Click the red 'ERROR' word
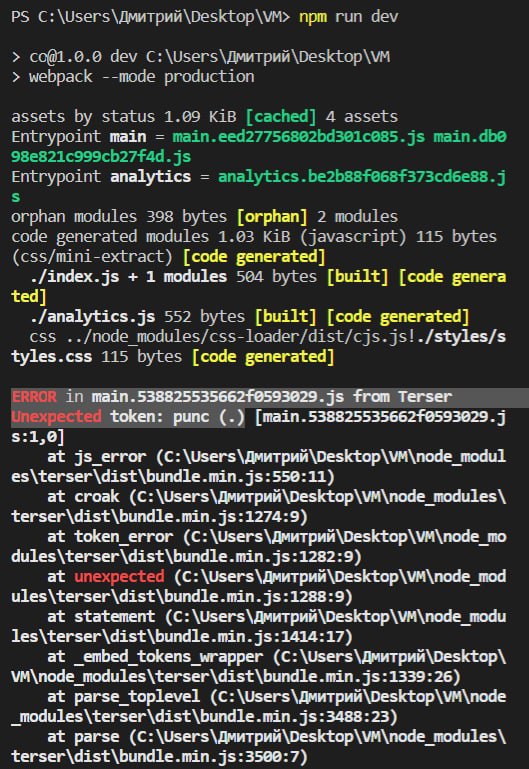 [x=34, y=396]
